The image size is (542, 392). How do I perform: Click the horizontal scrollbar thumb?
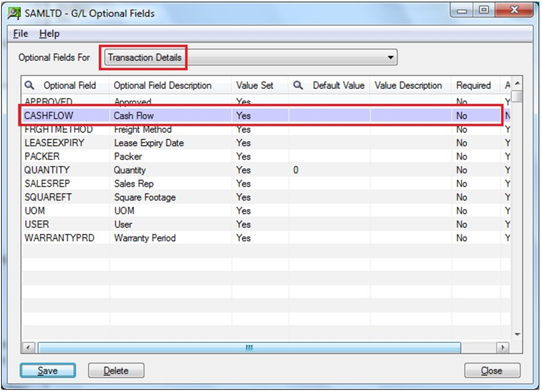click(x=249, y=347)
